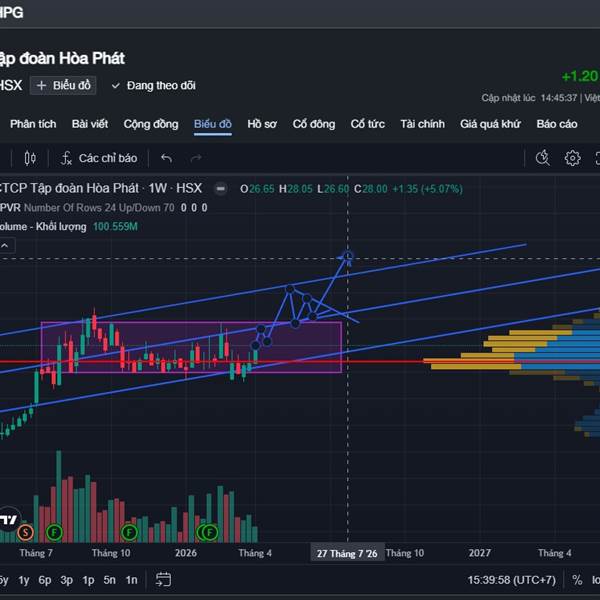Click the 27 Tháng 7 '26 date label
This screenshot has width=600, height=600.
tap(347, 553)
